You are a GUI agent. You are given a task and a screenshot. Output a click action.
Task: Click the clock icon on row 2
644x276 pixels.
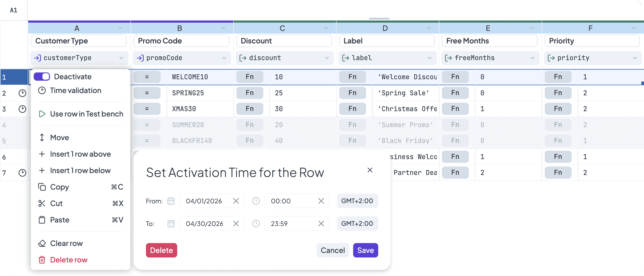coord(22,93)
